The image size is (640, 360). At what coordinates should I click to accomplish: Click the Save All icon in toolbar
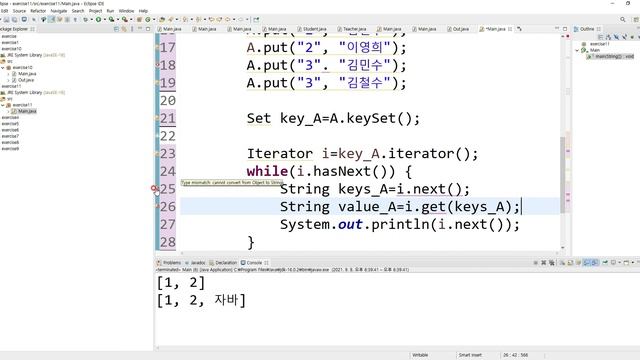pos(15,19)
